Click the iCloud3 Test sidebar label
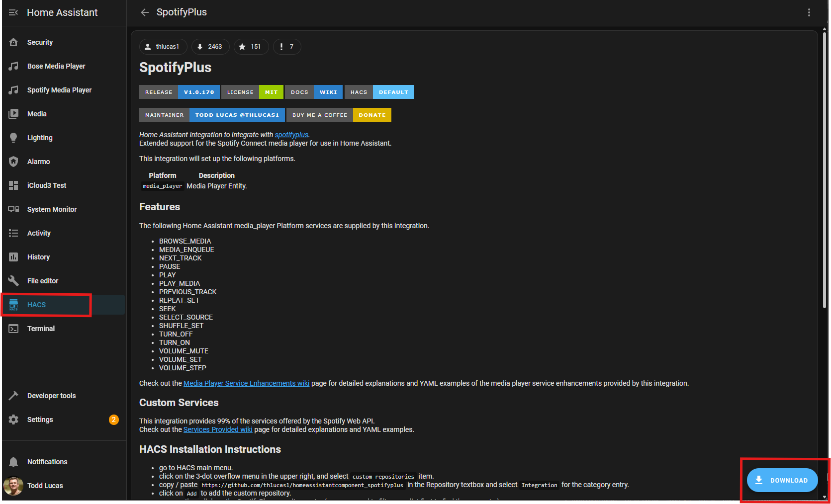Viewport: 831px width, 504px height. [47, 185]
